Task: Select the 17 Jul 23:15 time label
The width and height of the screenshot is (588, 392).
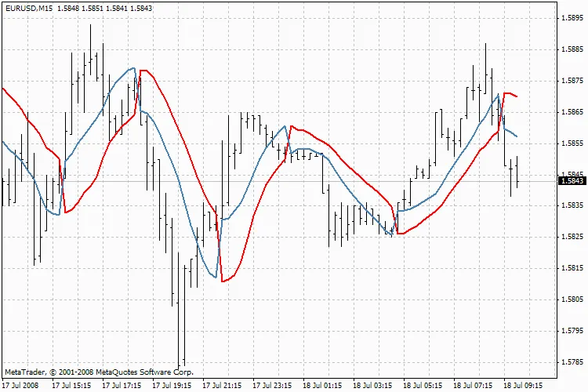Action: click(x=272, y=386)
